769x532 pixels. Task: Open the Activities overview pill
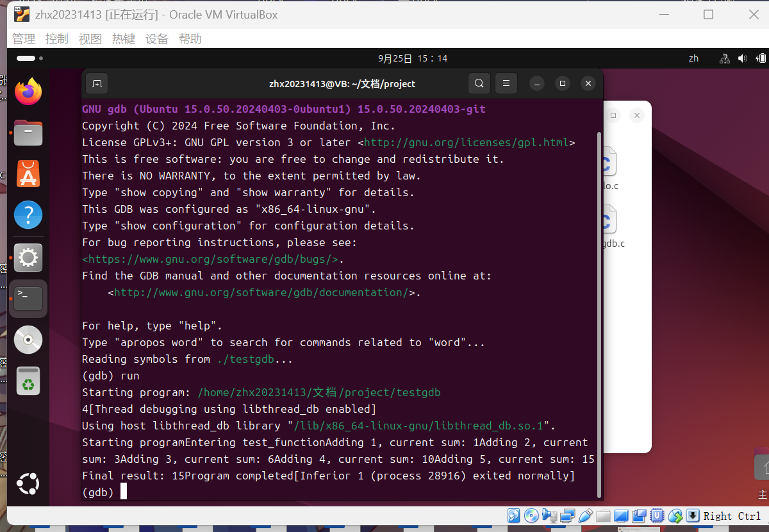pyautogui.click(x=29, y=58)
